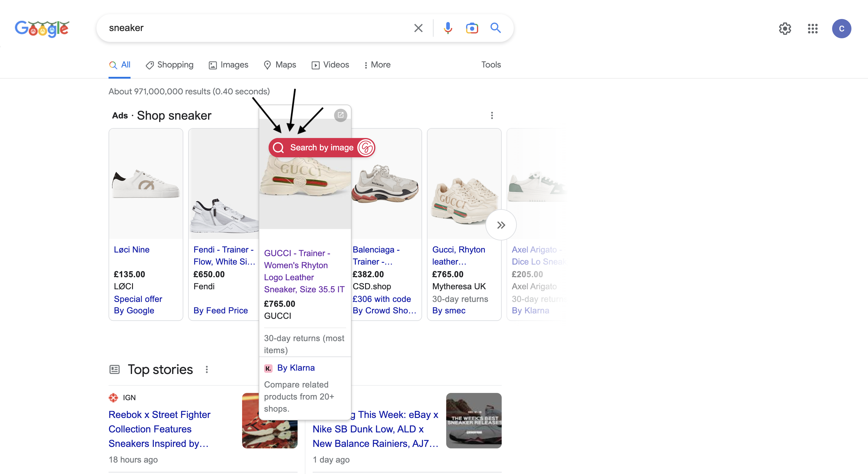Click the CSD.shop seller name
Screen dimensions: 868x474
pos(372,286)
